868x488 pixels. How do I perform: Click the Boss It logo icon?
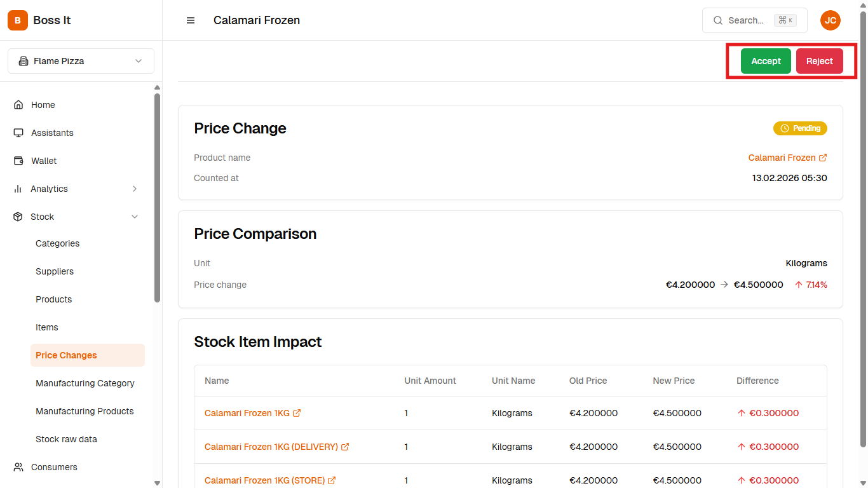pos(18,20)
